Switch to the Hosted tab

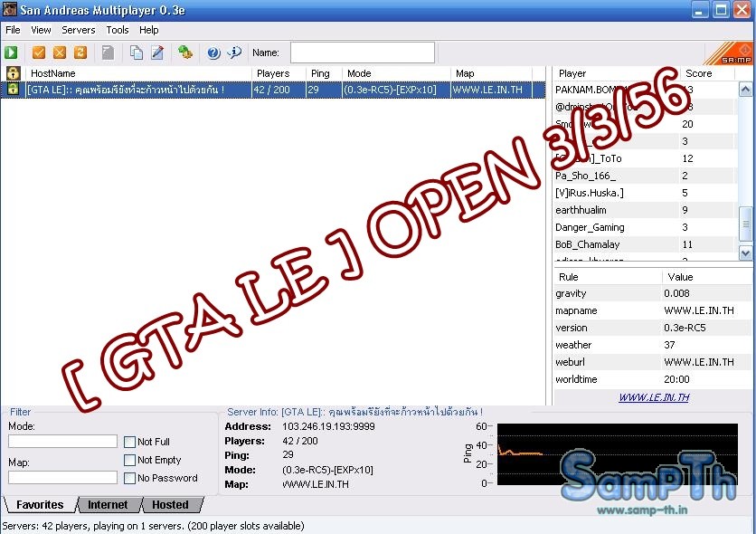tap(171, 504)
